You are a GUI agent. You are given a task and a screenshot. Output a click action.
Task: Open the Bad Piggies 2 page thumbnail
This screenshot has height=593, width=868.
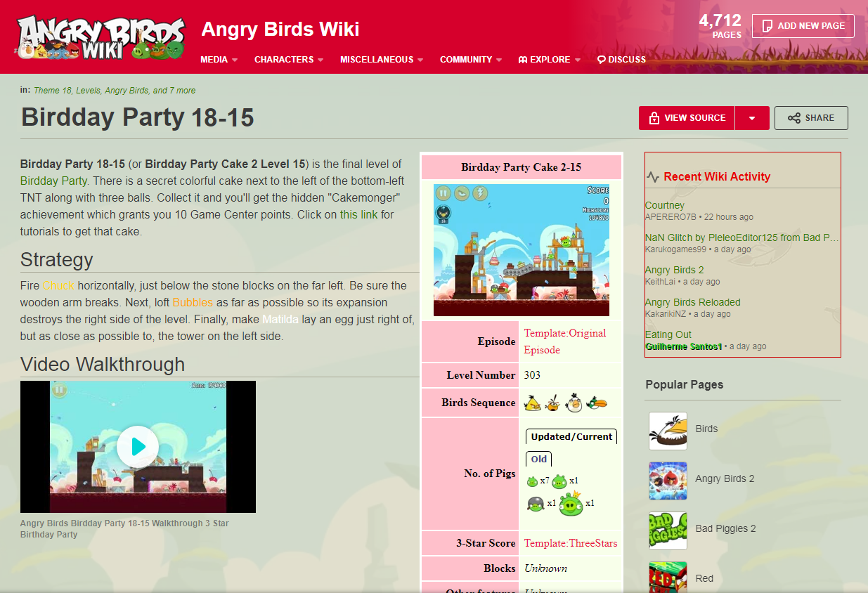[x=668, y=530]
